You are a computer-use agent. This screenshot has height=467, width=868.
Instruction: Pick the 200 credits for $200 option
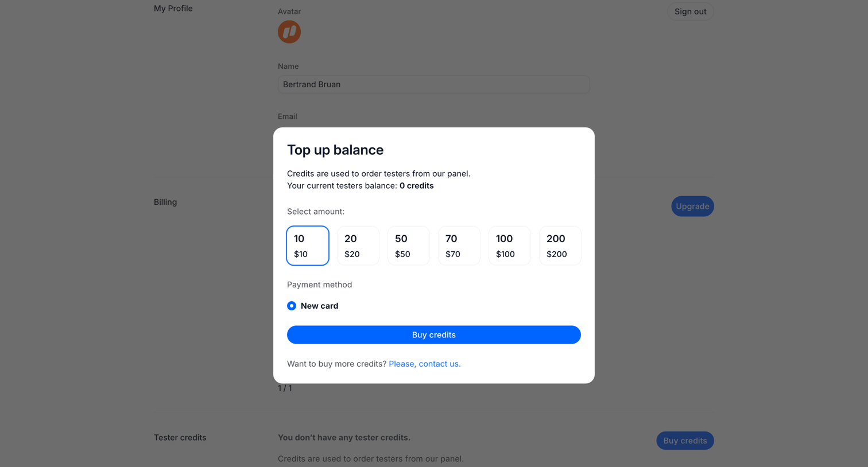point(560,246)
